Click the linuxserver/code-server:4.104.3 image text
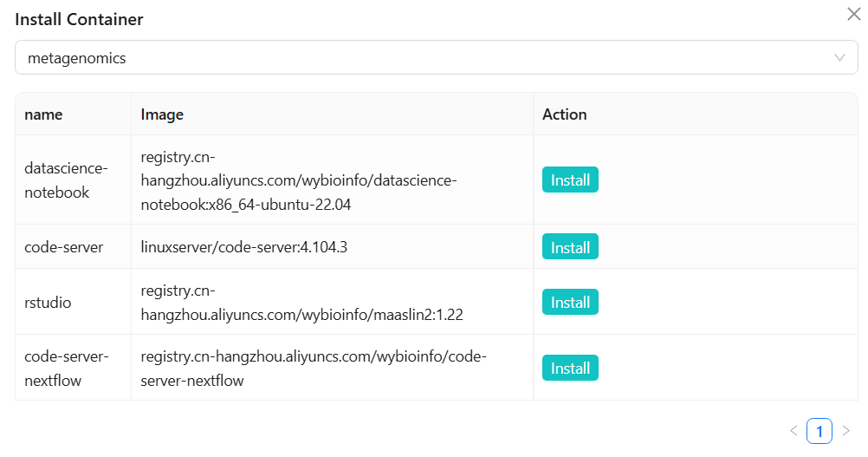This screenshot has width=868, height=457. (x=243, y=247)
